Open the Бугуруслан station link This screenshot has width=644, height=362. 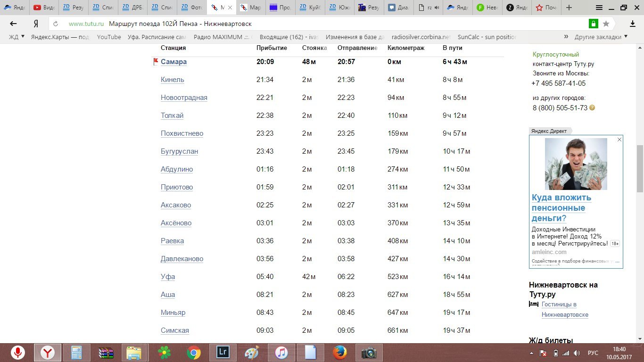pos(179,151)
